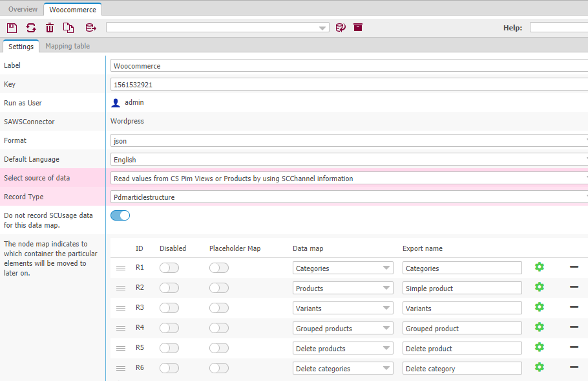Open the Format dropdown showing json
This screenshot has height=381, width=588.
(x=349, y=141)
